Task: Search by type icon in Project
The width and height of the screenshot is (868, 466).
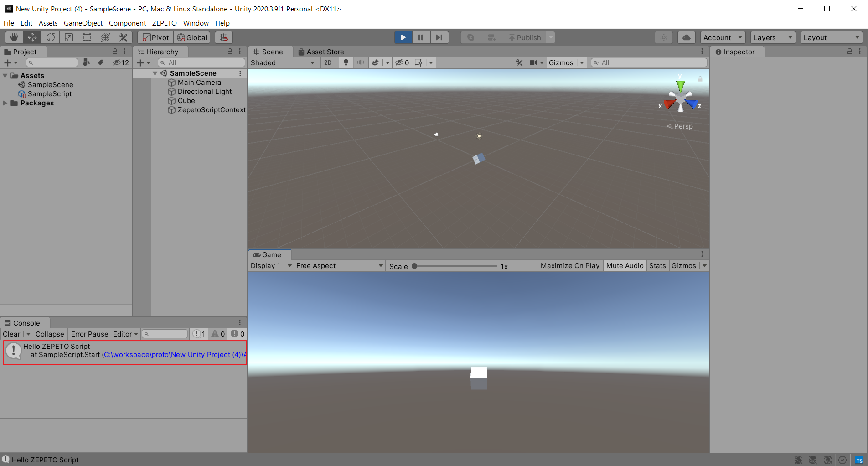Action: click(86, 62)
